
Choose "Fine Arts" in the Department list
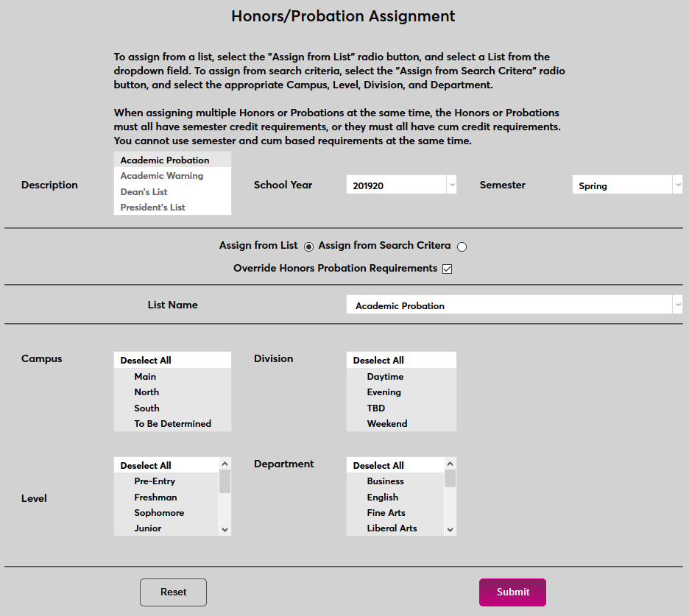386,512
